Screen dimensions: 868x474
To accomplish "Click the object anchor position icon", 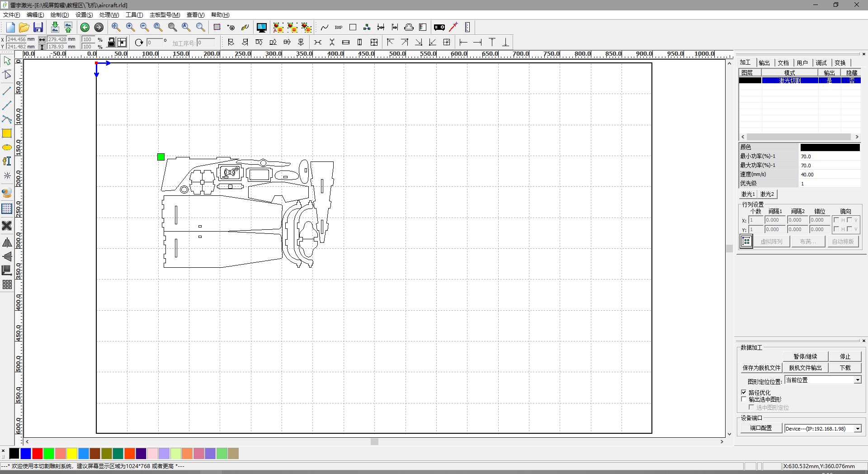I will [x=122, y=42].
